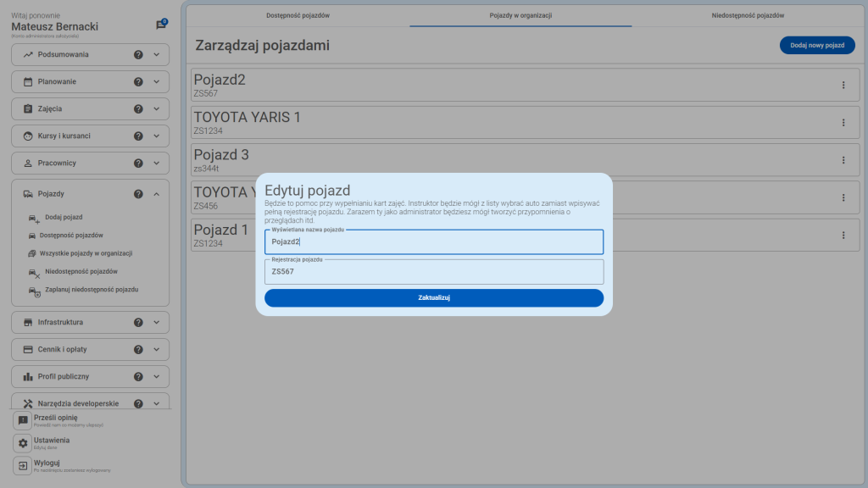The height and width of the screenshot is (488, 868).
Task: Expand the Kursy i kursanci section
Action: 157,136
